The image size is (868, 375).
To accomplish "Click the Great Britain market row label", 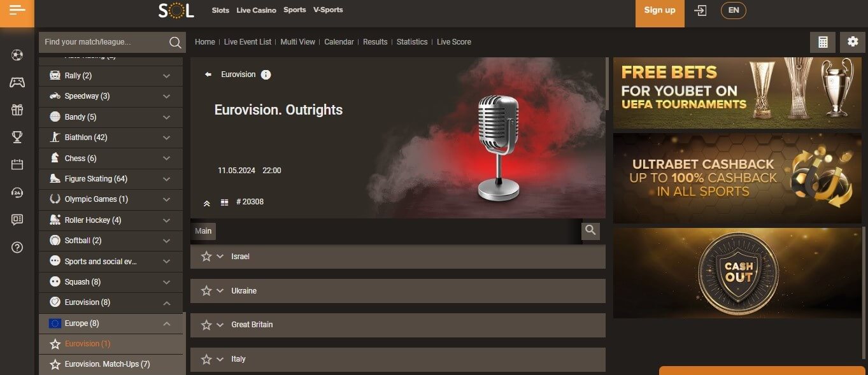I will pos(252,325).
